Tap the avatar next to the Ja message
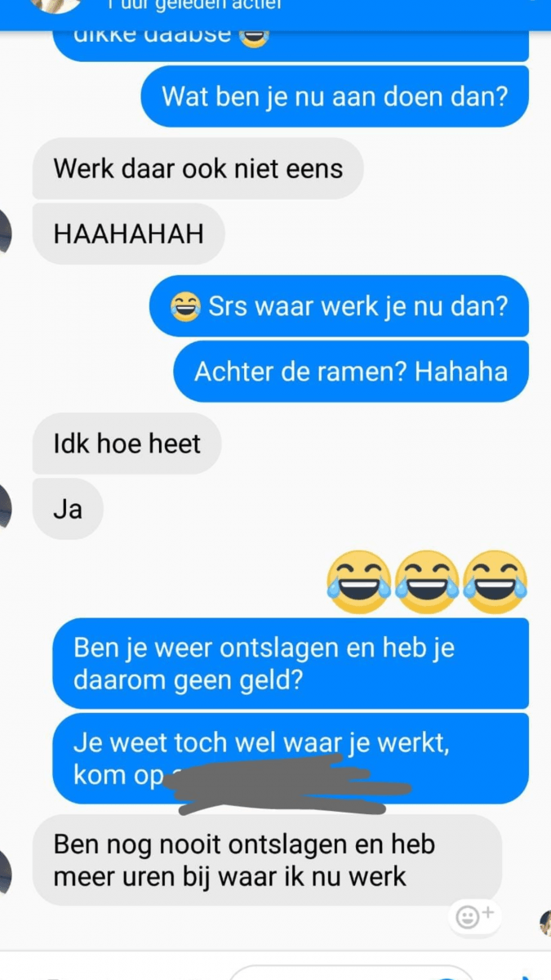 [5, 506]
